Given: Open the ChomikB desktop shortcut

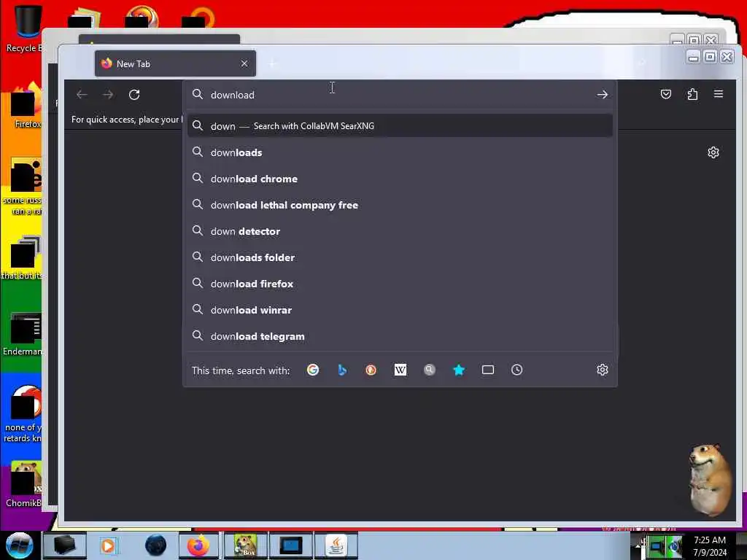Looking at the screenshot, I should pyautogui.click(x=24, y=484).
